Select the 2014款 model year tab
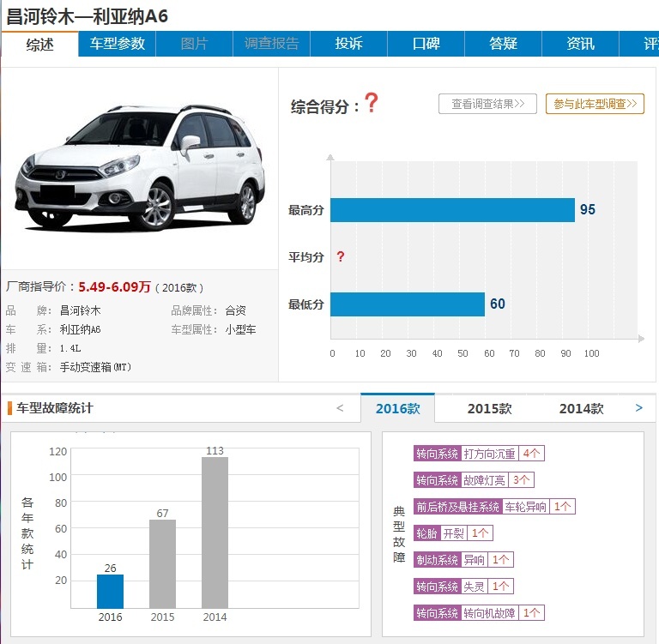659x644 pixels. point(581,408)
